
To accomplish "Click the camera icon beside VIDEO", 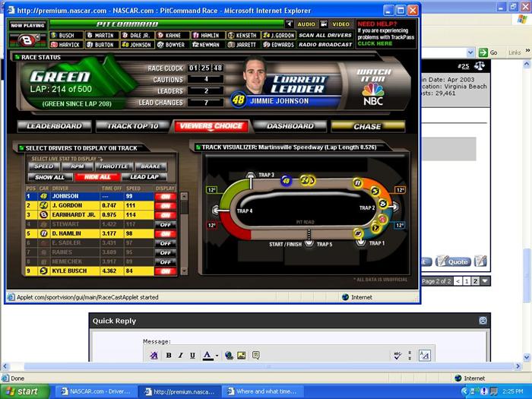I will (324, 24).
